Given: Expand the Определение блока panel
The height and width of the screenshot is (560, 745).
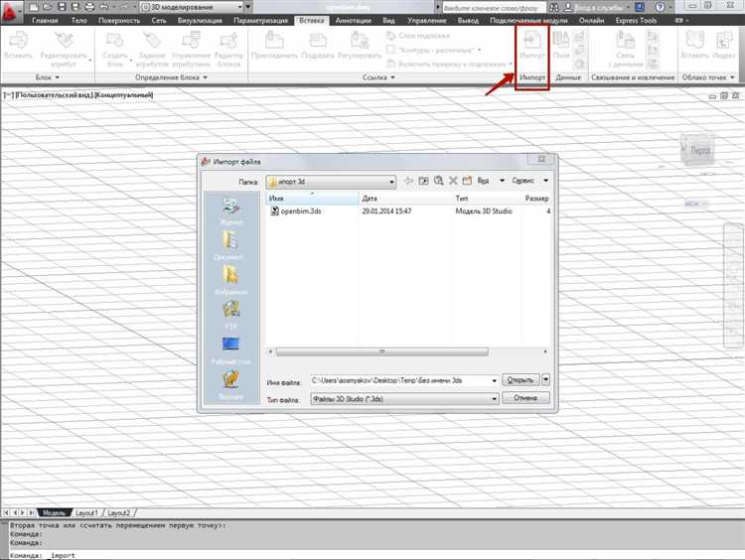Looking at the screenshot, I should (171, 76).
